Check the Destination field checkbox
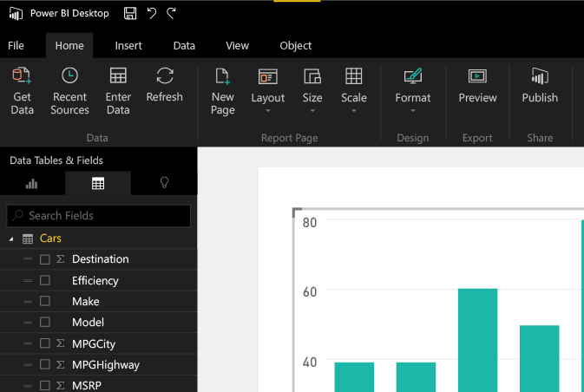 coord(45,259)
